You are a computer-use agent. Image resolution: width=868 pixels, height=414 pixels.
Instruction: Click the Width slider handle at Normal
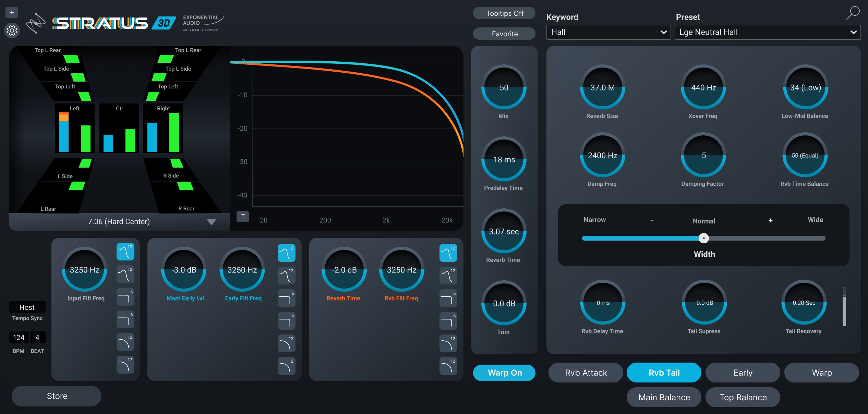point(704,238)
